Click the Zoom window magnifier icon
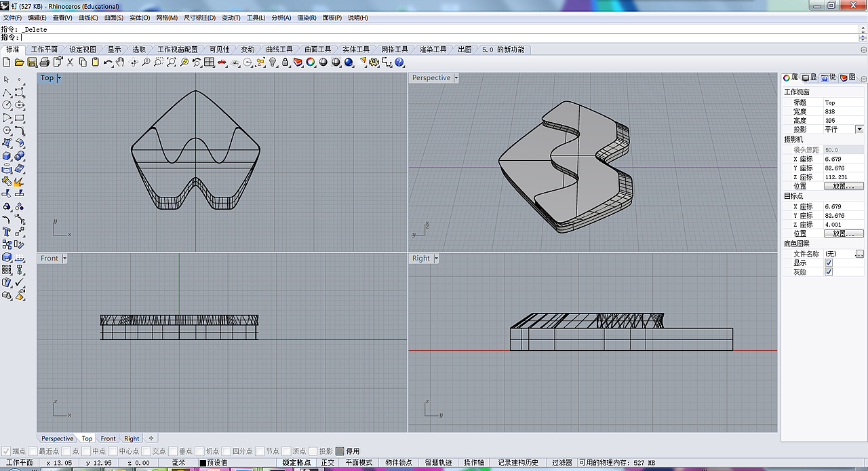Image resolution: width=868 pixels, height=471 pixels. coord(158,62)
